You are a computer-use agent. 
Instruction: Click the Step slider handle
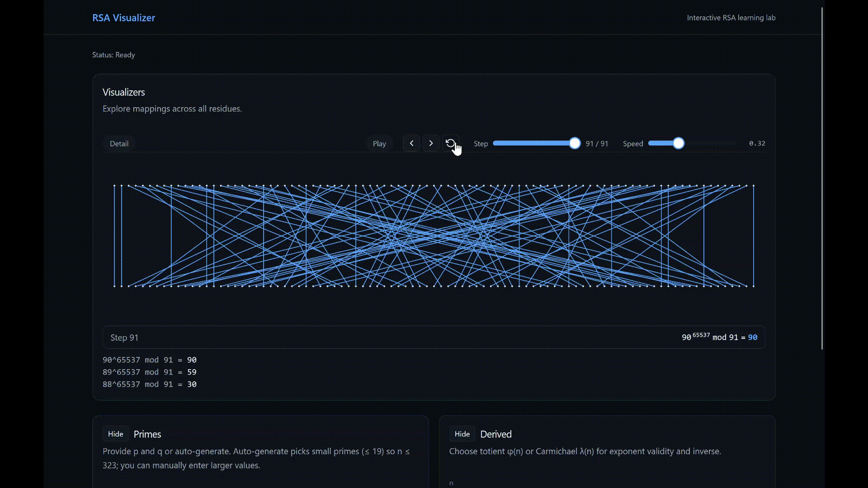[x=574, y=143]
